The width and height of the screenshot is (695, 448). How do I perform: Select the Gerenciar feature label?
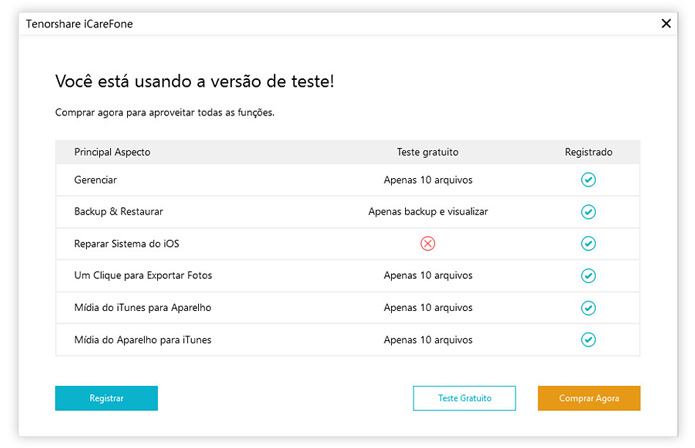[95, 180]
